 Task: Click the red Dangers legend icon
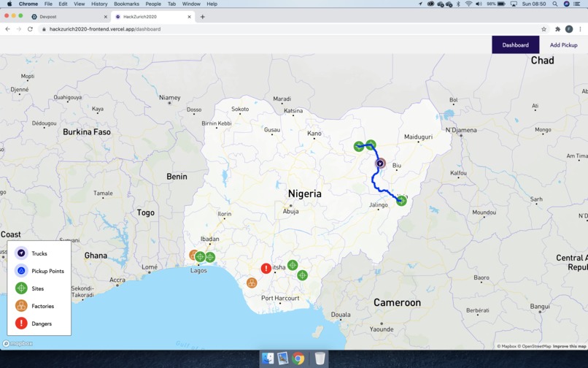21,323
